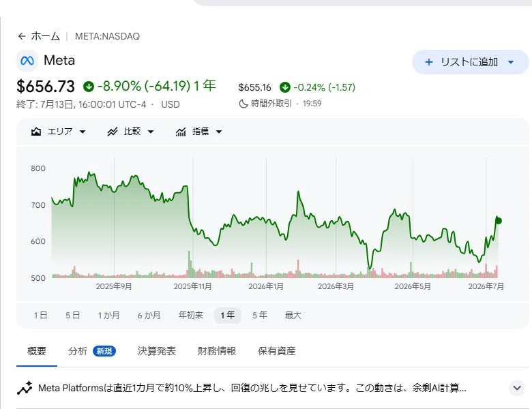532x409 pixels.
Task: Click the 比較 compare icon
Action: click(113, 132)
